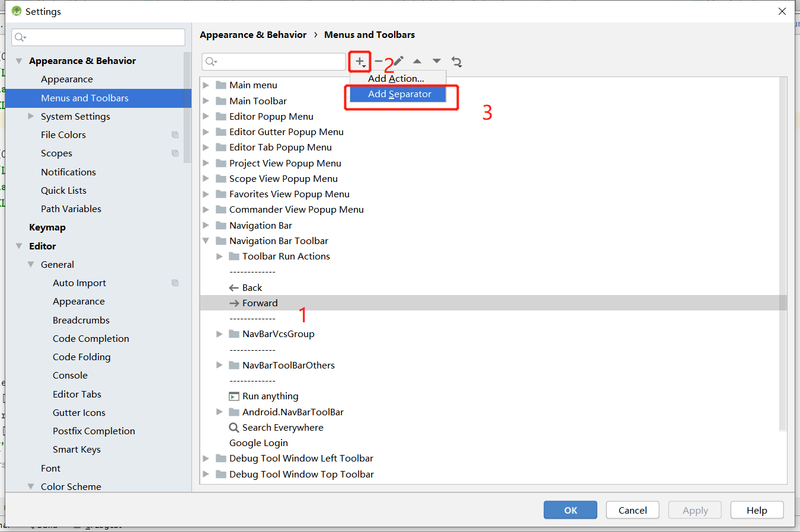Click the toolbar search field
This screenshot has height=532, width=800.
274,62
